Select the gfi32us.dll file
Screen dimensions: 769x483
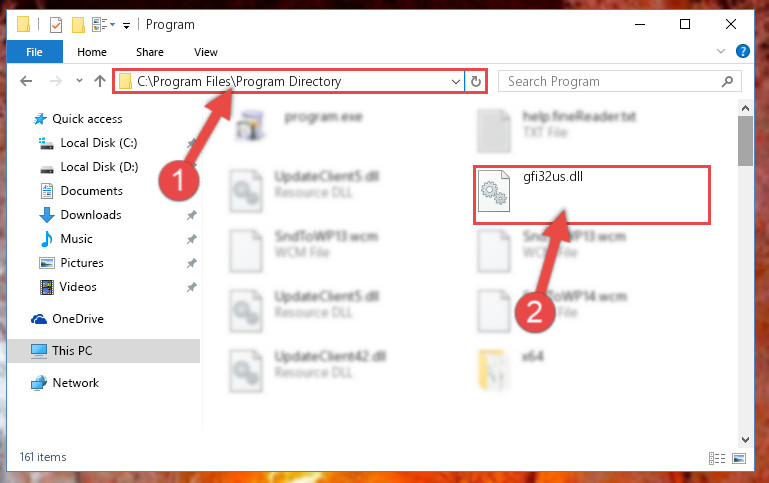pyautogui.click(x=592, y=195)
